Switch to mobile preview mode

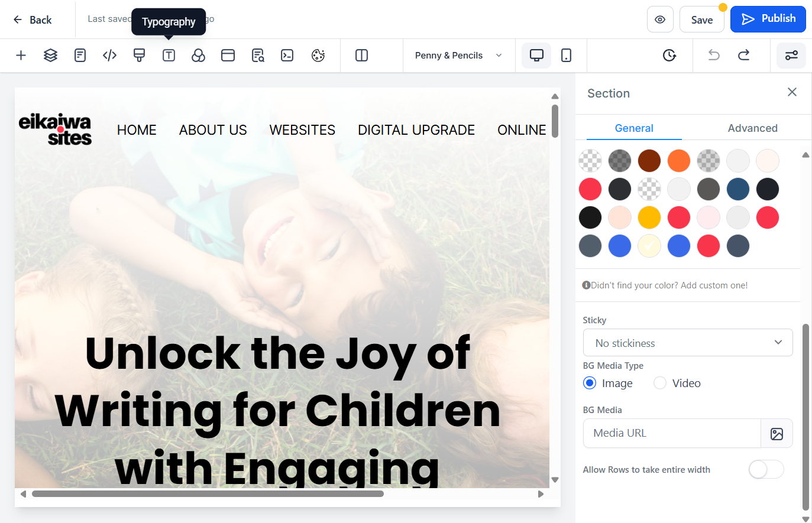[x=566, y=56]
